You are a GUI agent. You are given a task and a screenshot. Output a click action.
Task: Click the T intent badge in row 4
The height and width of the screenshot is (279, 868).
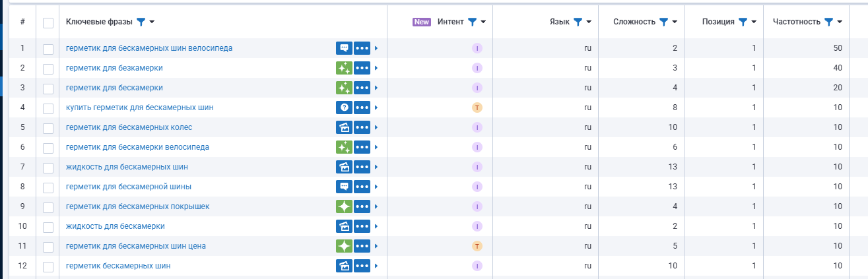click(x=477, y=108)
